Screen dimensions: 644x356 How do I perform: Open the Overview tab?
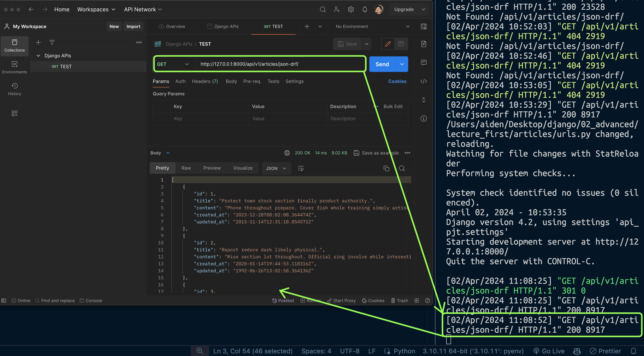[172, 27]
